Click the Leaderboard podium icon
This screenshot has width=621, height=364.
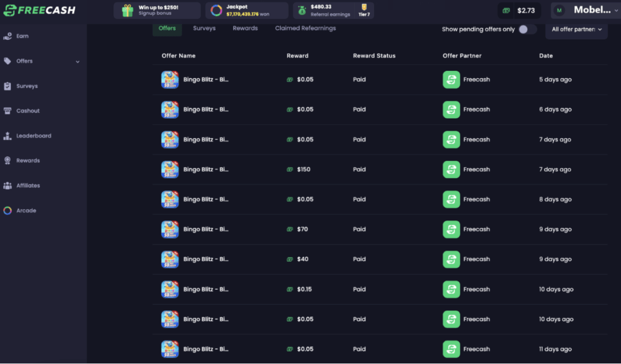click(x=7, y=136)
